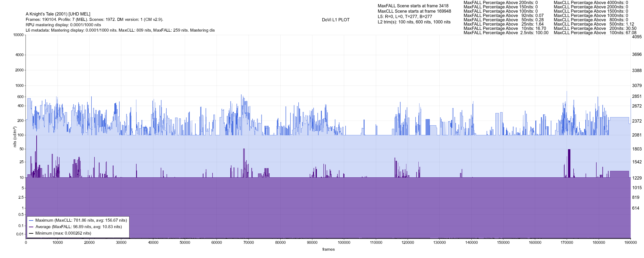Click the DoVi L1 PLOT title
The image size is (644, 258).
pyautogui.click(x=336, y=20)
